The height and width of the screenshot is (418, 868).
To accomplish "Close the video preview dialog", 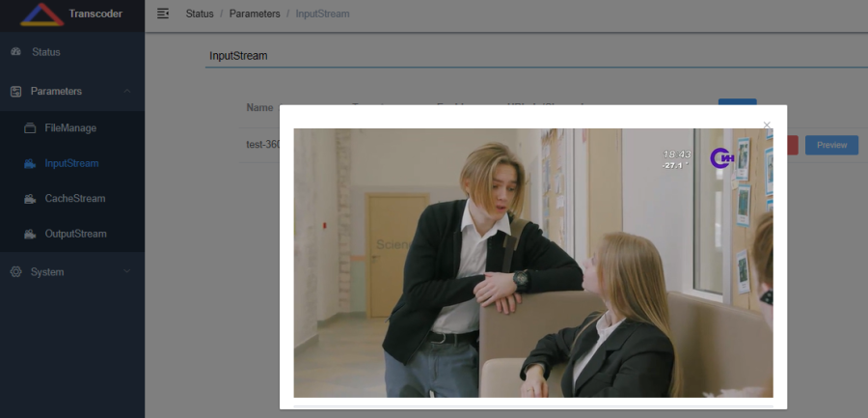I will [x=768, y=125].
